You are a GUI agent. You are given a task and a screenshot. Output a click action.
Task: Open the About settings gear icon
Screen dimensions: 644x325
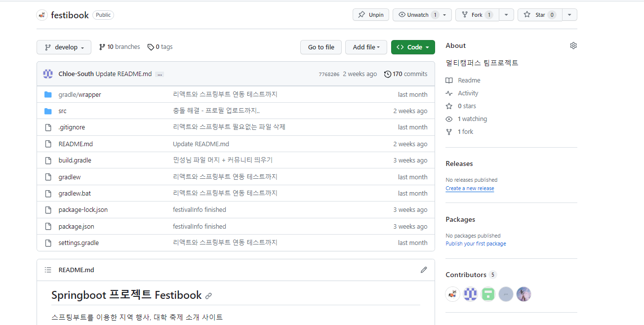tap(573, 45)
